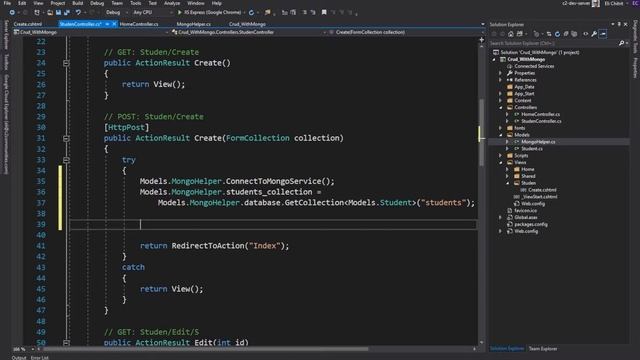Switch to the MongoHelper.cs tab
640x360 pixels.
(x=193, y=24)
